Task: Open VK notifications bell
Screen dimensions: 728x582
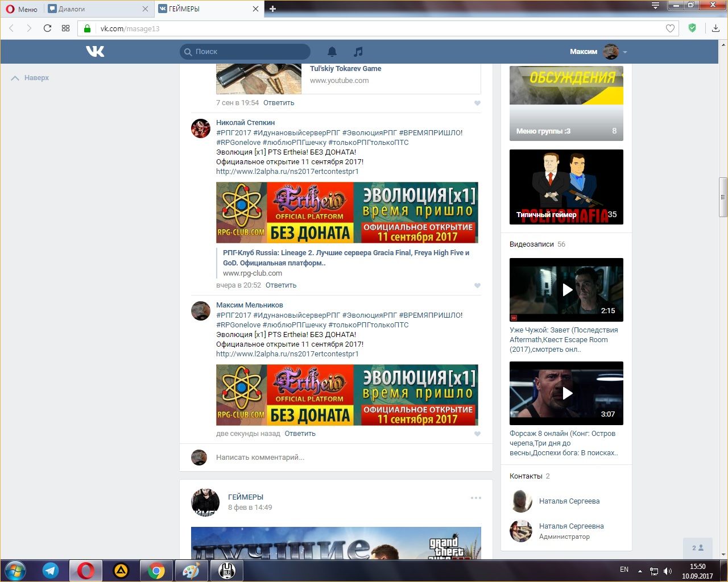Action: point(332,52)
